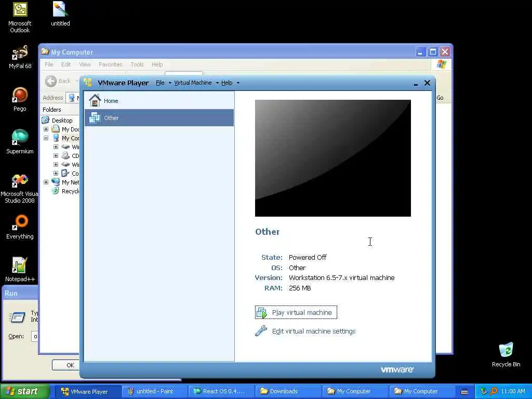The image size is (532, 399).
Task: Expand the CD drive tree node
Action: (56, 156)
